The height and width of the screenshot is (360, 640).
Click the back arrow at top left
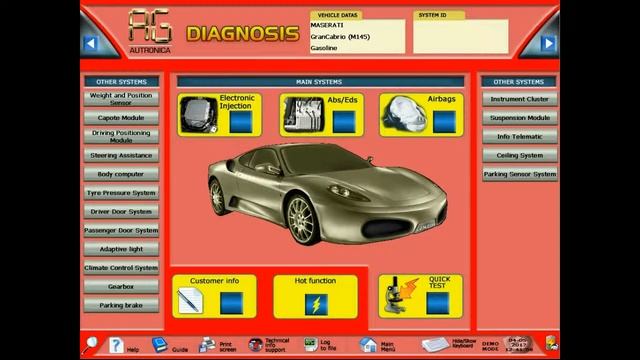(91, 43)
